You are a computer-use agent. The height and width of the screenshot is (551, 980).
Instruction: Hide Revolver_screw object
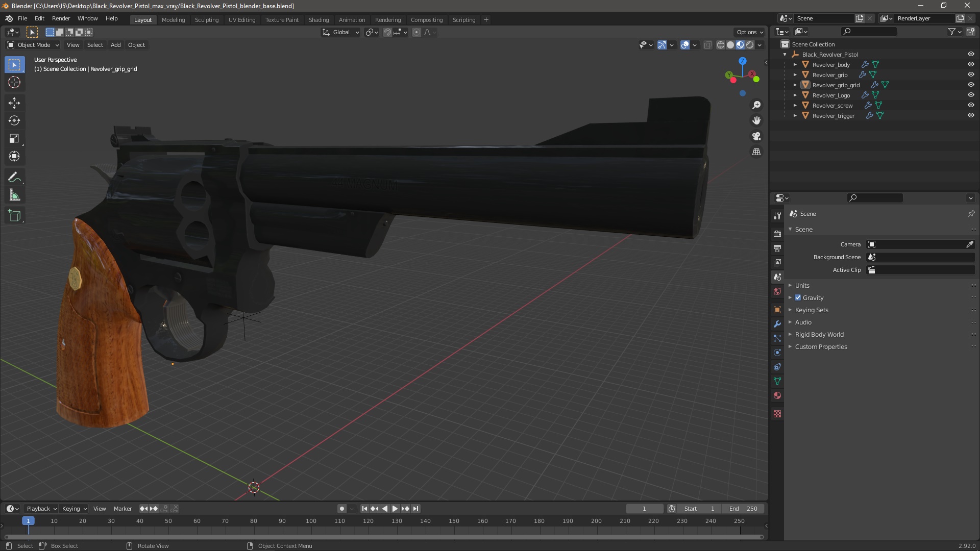[971, 105]
